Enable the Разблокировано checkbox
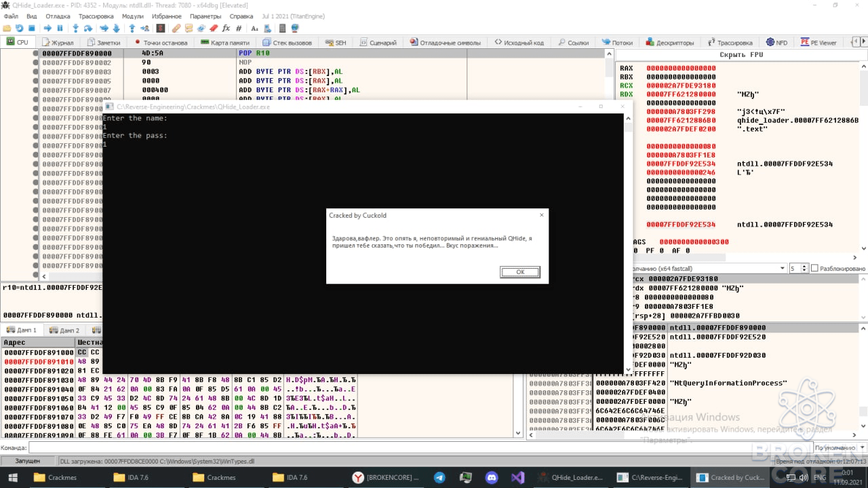The width and height of the screenshot is (868, 488). 814,269
